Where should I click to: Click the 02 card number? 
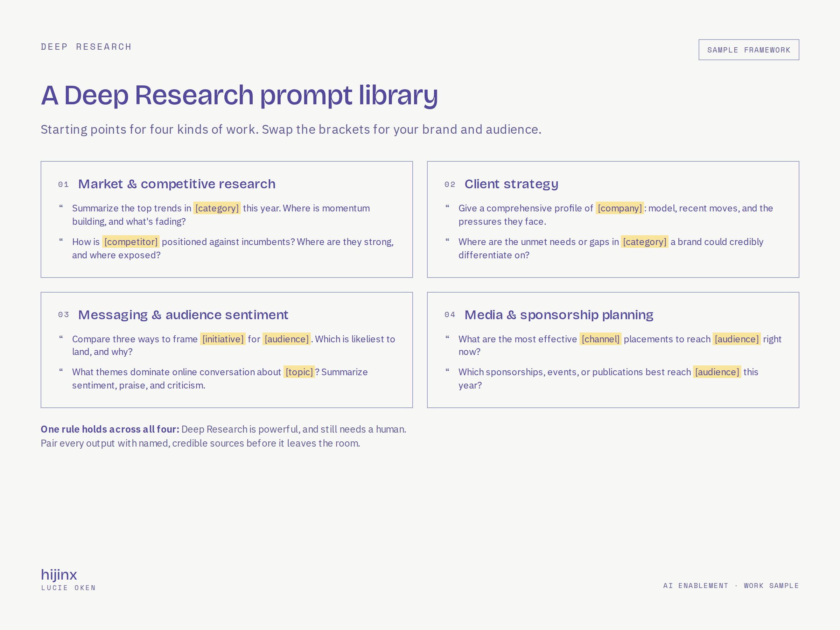pyautogui.click(x=450, y=184)
